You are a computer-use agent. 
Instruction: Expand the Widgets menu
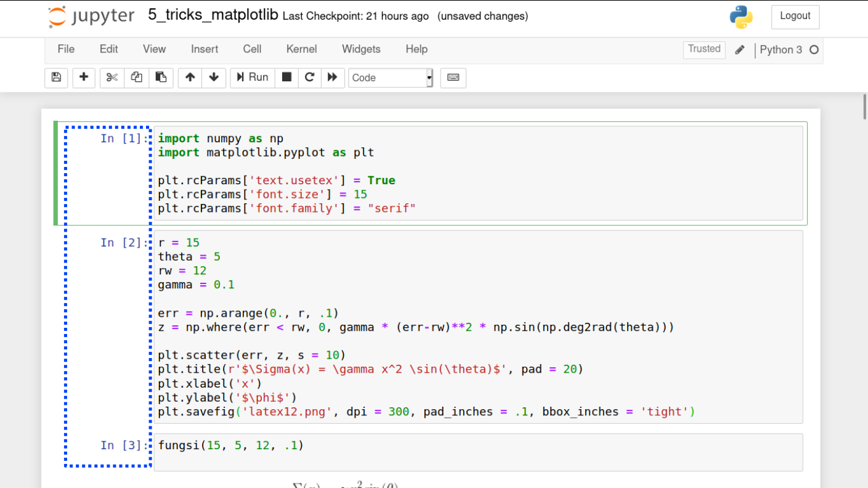361,49
